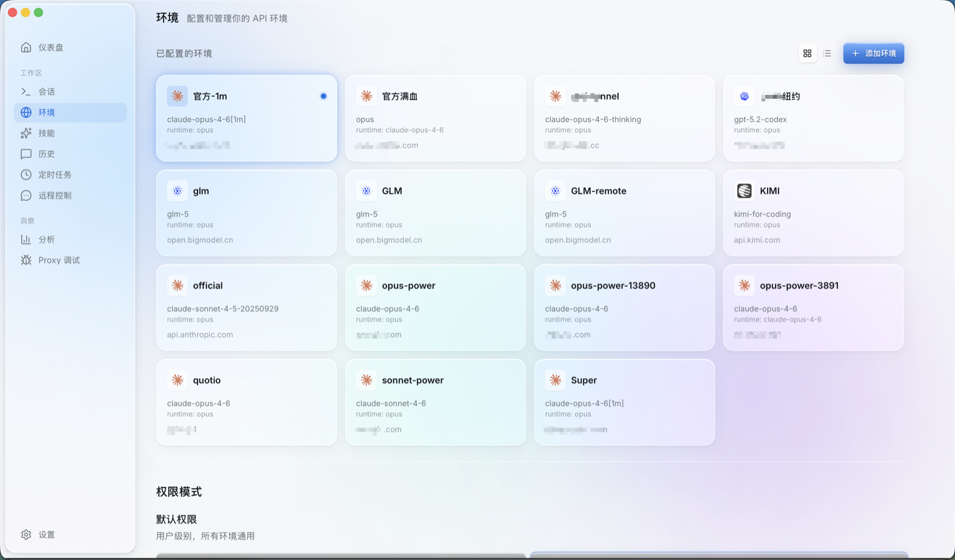The width and height of the screenshot is (955, 560).
Task: Click the Claude icon on opus-power-3891 card
Action: 744,286
